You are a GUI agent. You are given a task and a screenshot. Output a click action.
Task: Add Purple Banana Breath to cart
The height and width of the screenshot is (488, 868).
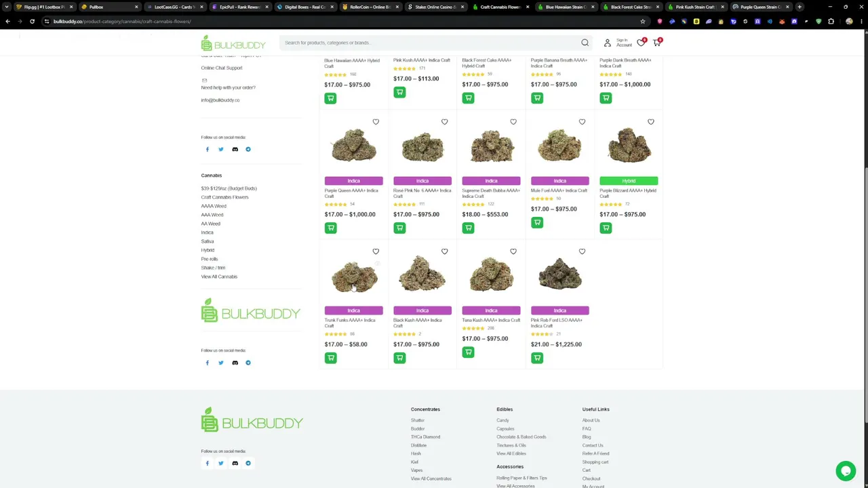click(537, 98)
